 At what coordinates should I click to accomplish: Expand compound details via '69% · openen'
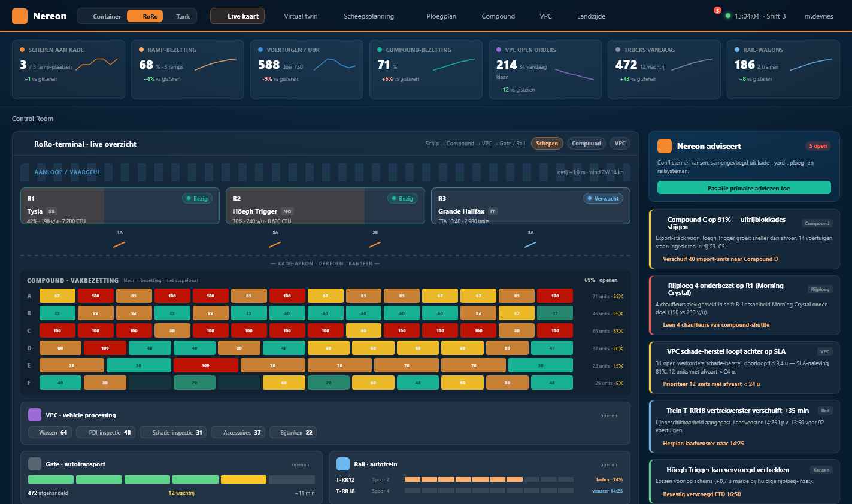click(x=601, y=280)
